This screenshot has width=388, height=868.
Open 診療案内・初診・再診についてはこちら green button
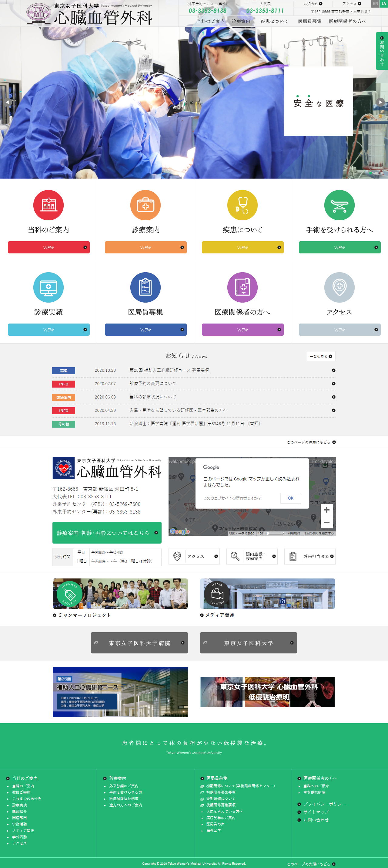(x=107, y=532)
